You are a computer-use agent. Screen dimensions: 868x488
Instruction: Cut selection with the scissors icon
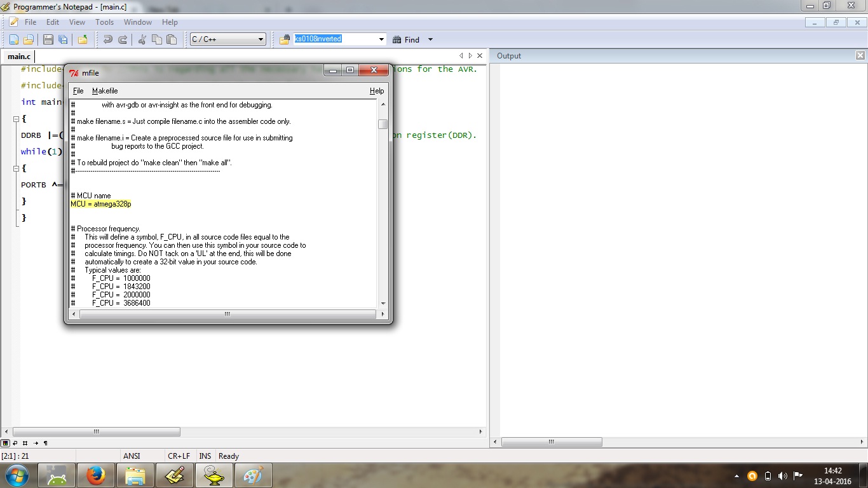point(142,39)
